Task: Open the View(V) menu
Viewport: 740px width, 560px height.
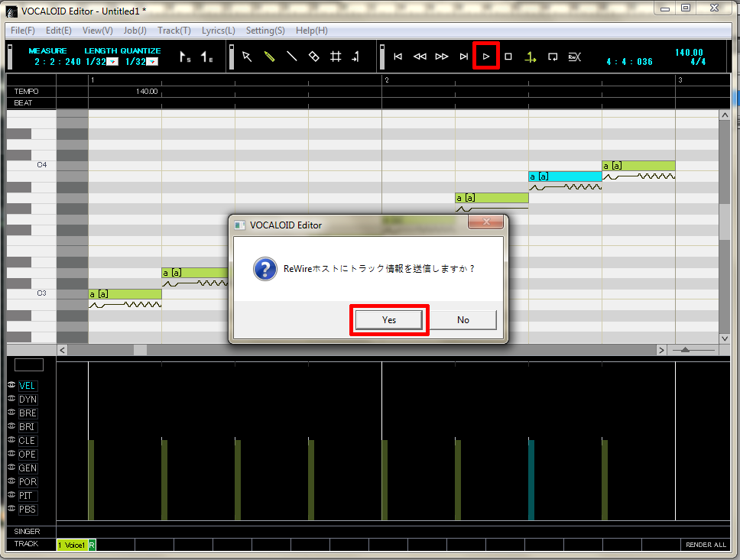Action: coord(98,31)
